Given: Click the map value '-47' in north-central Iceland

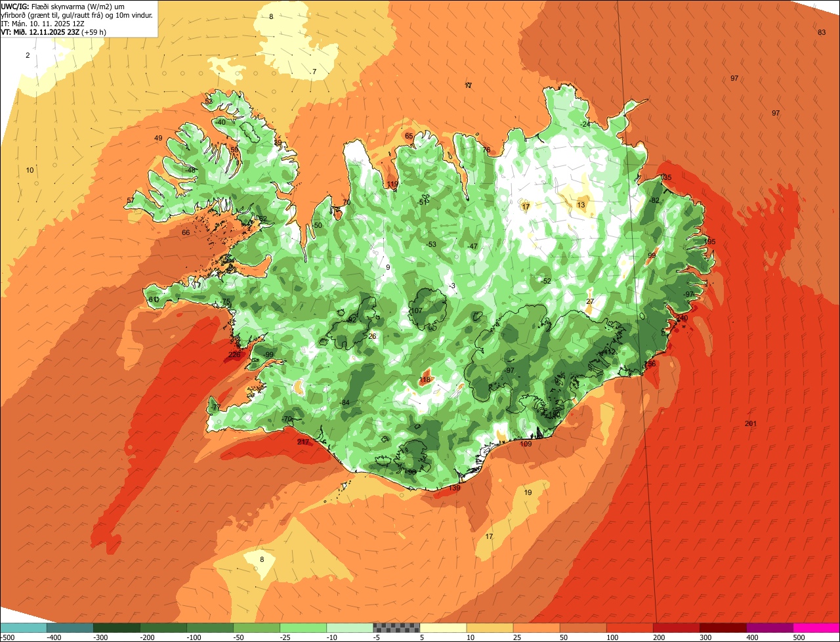Looking at the screenshot, I should [472, 246].
